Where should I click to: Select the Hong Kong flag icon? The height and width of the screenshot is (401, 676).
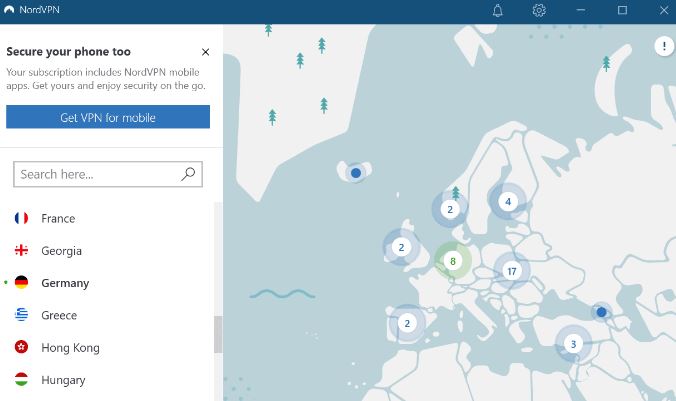(x=21, y=347)
